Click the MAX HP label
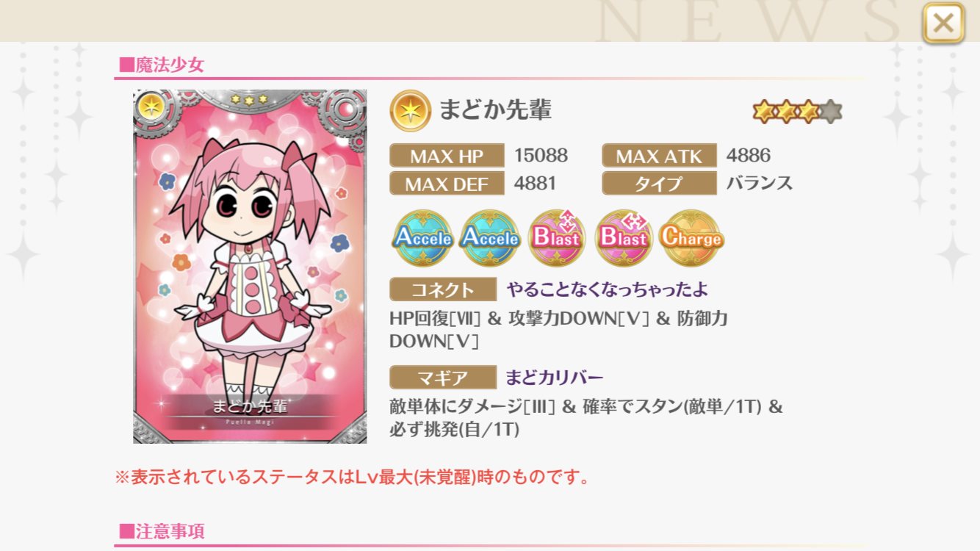The image size is (980, 551). pos(447,156)
